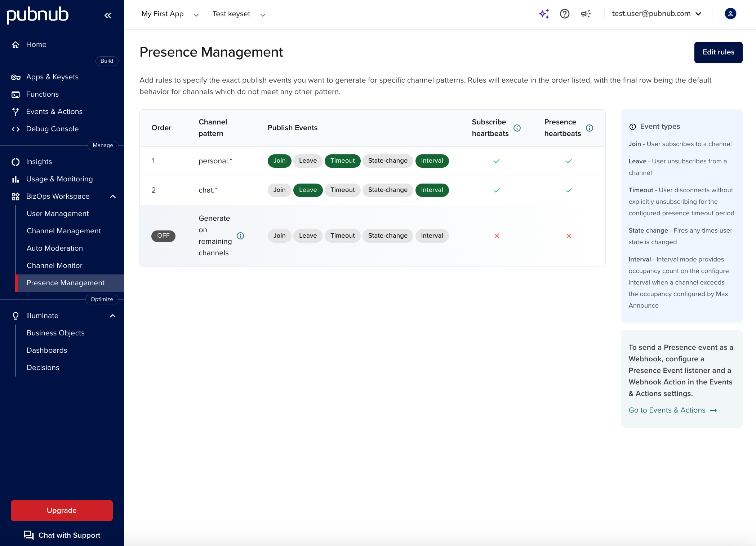The image size is (756, 546).
Task: Select the Apps & Keysets key icon
Action: 16,77
